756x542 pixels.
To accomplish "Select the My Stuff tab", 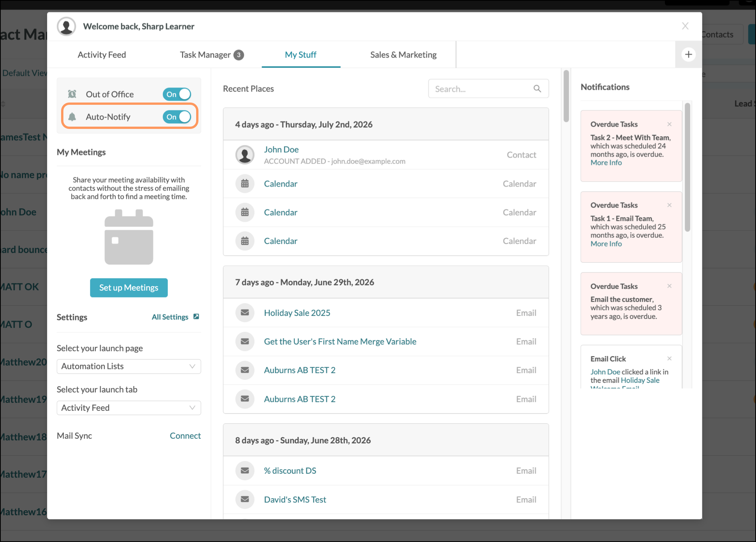I will (x=301, y=55).
